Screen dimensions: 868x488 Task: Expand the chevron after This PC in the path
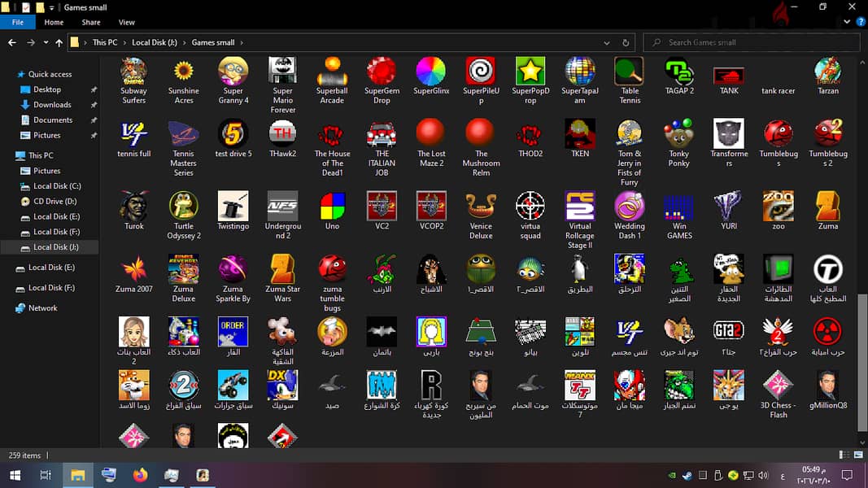click(124, 42)
